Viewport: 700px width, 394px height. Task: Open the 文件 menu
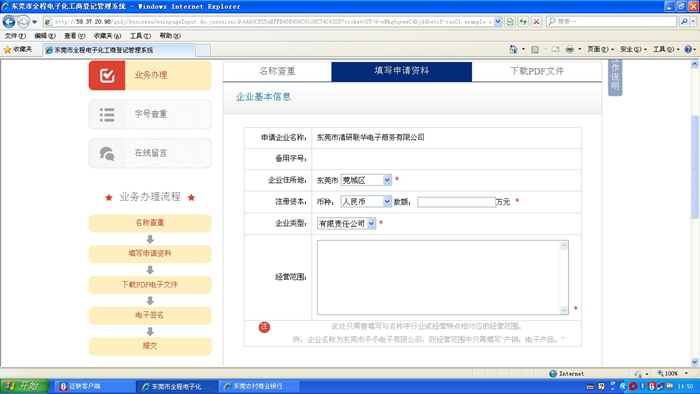click(15, 36)
